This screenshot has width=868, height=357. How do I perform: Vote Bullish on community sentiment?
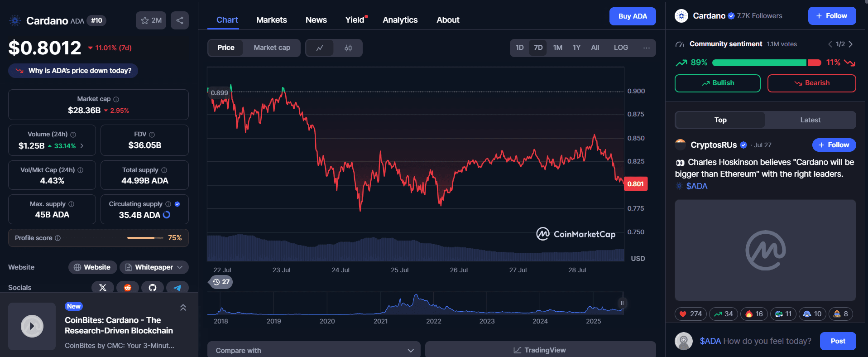click(x=718, y=83)
